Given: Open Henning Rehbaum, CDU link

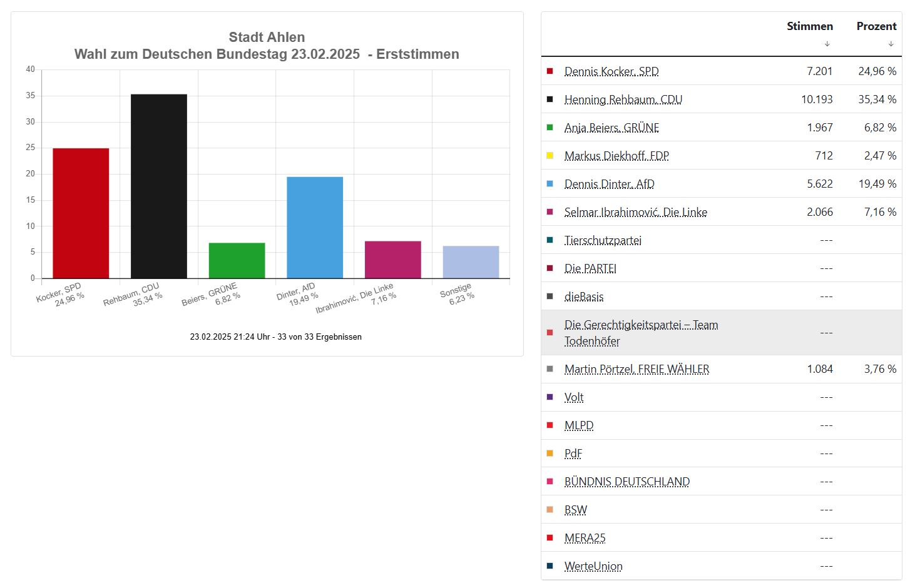Looking at the screenshot, I should (623, 99).
